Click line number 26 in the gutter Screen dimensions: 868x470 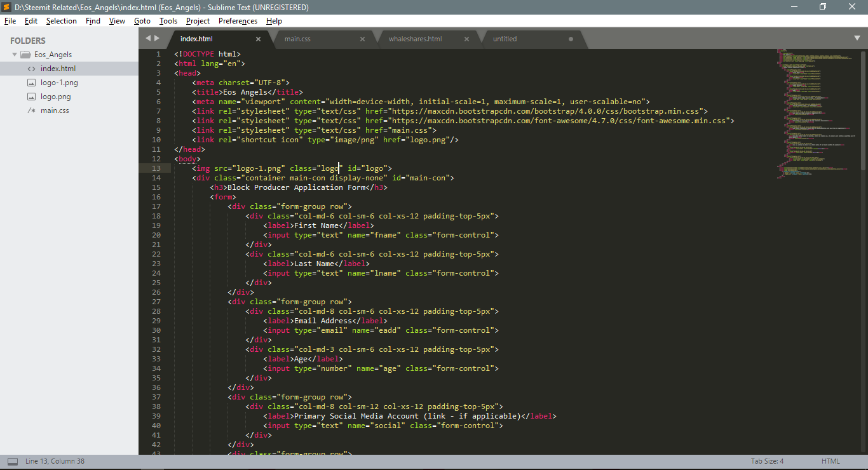pos(156,292)
